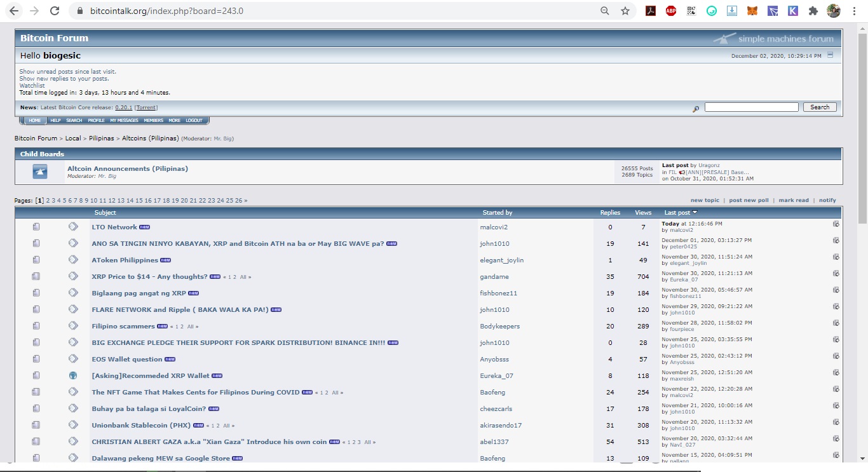
Task: Click the mark read link
Action: tap(794, 200)
